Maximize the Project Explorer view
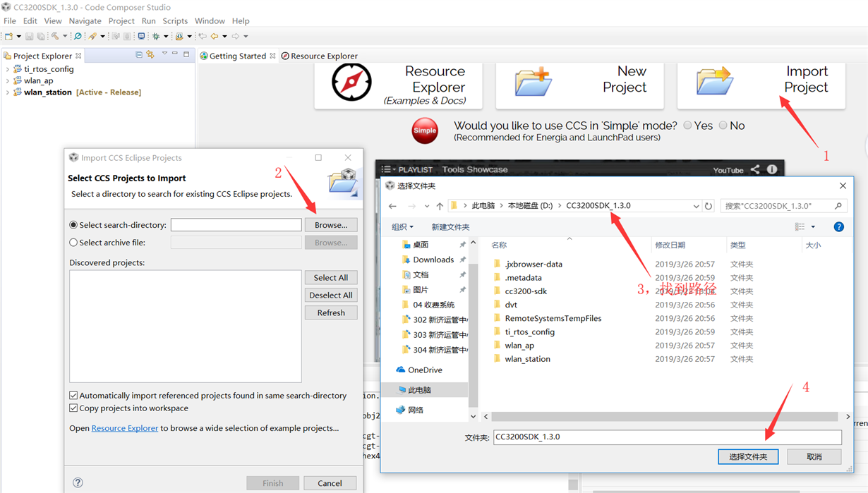Image resolution: width=868 pixels, height=493 pixels. [x=186, y=54]
